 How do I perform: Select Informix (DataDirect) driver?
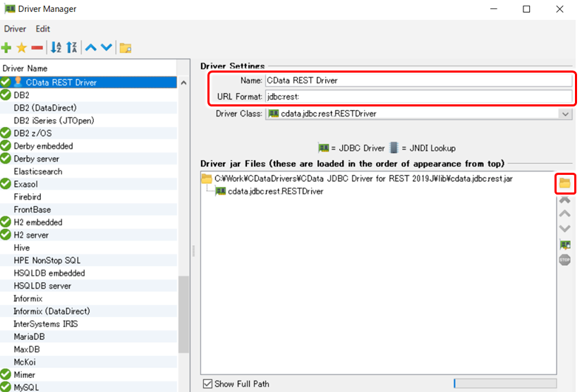coord(88,311)
